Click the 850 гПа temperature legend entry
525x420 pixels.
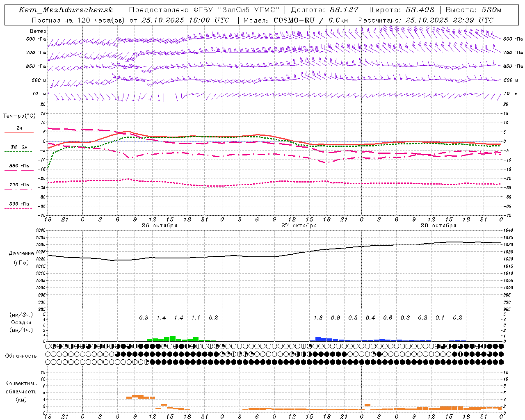pyautogui.click(x=19, y=166)
